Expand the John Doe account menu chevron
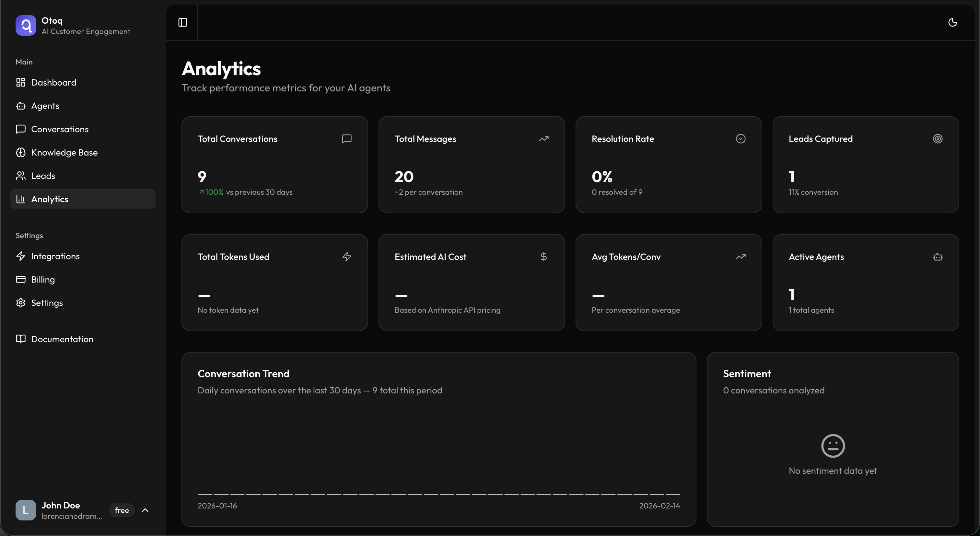This screenshot has height=536, width=980. [145, 510]
